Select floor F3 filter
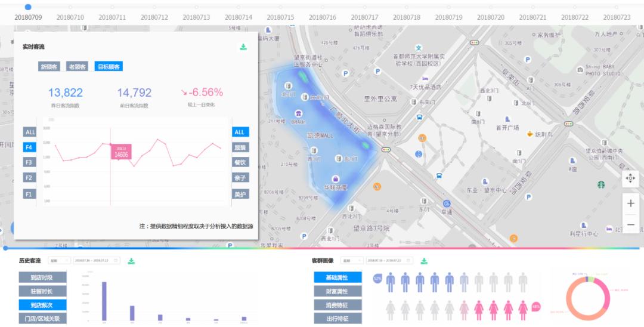Image resolution: width=644 pixels, height=327 pixels. (29, 162)
